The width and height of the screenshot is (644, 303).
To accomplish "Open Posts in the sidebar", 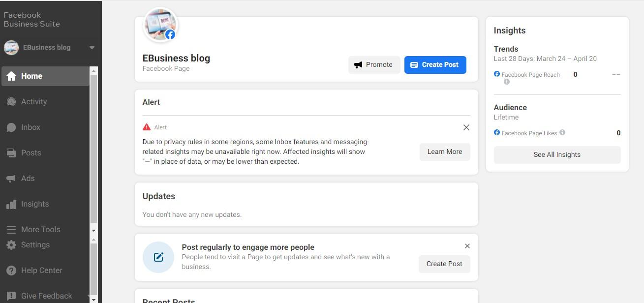I will 31,153.
